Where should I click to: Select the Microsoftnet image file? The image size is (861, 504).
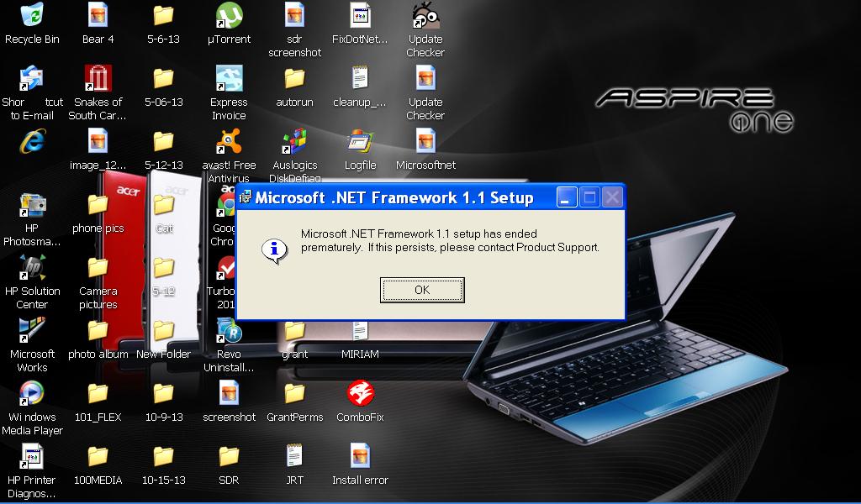[x=425, y=141]
